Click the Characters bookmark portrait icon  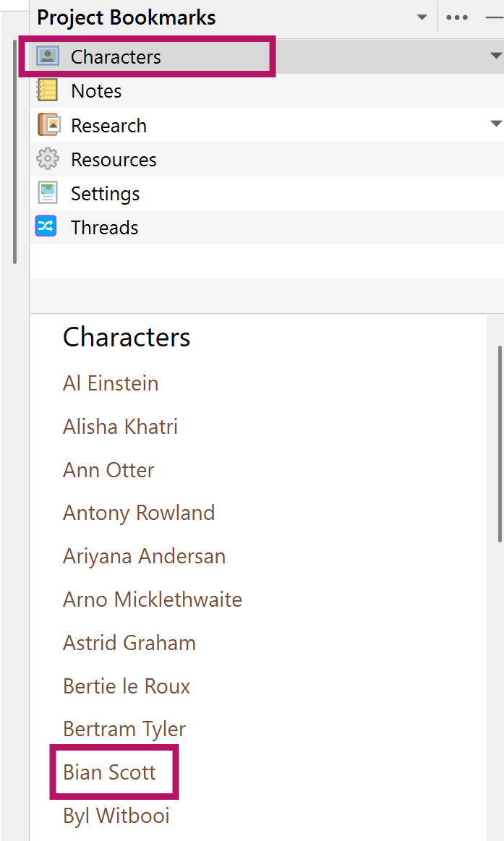click(x=48, y=56)
